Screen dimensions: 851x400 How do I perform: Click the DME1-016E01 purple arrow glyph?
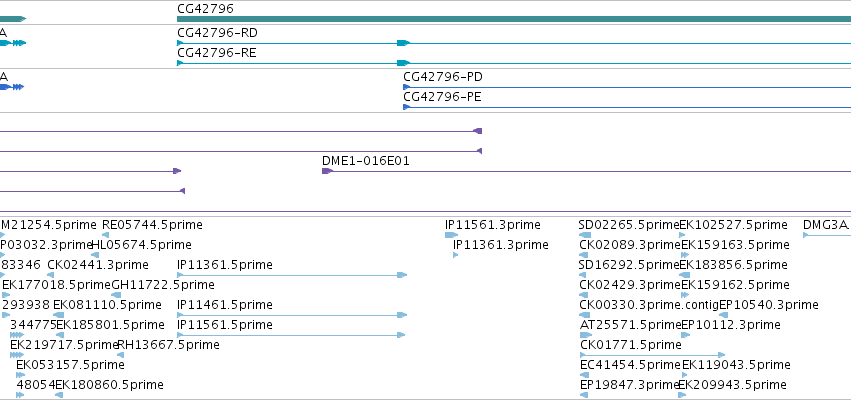(327, 171)
